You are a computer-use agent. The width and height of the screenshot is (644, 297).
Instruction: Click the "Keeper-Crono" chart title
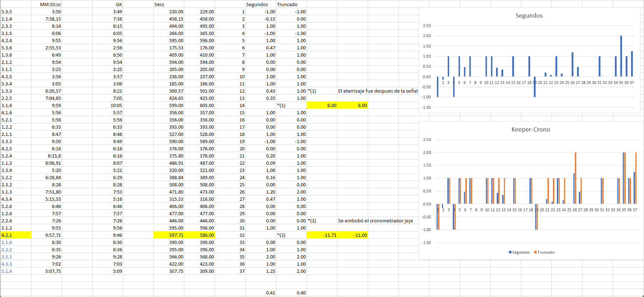531,129
